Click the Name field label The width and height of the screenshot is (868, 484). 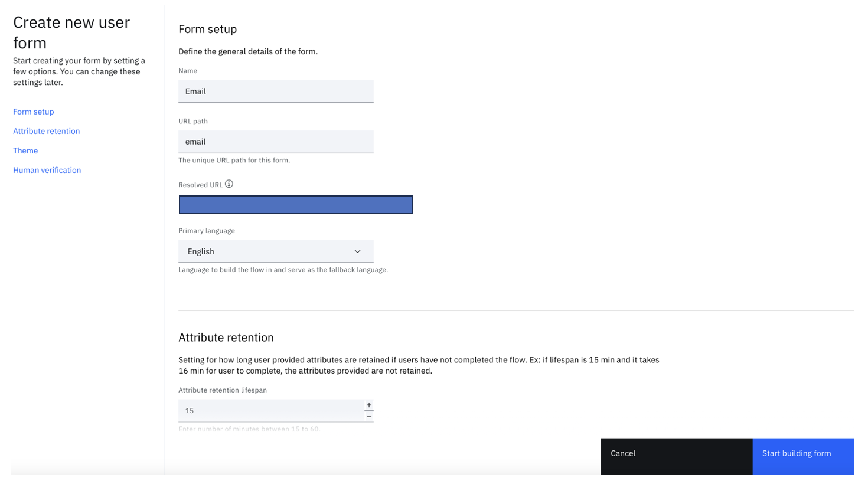[188, 71]
